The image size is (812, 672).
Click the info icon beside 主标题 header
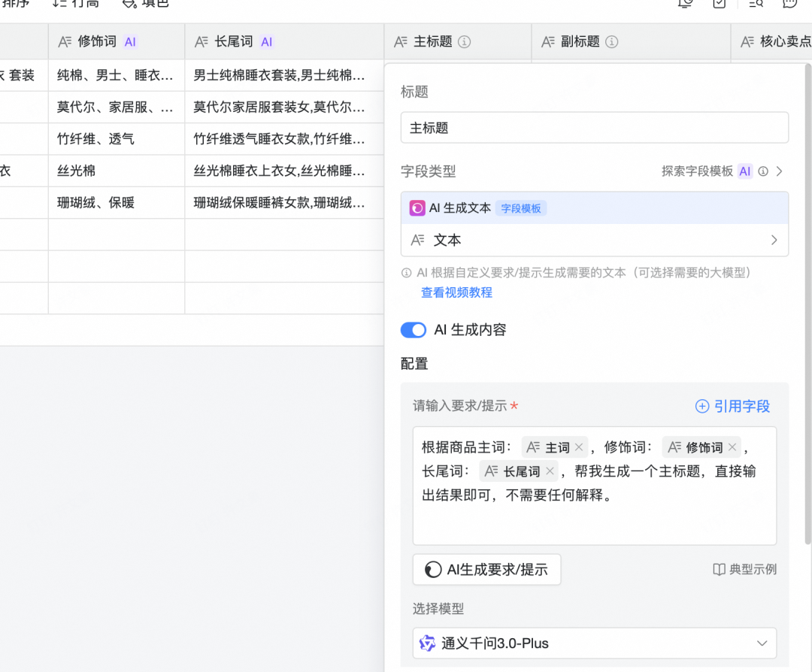[465, 42]
